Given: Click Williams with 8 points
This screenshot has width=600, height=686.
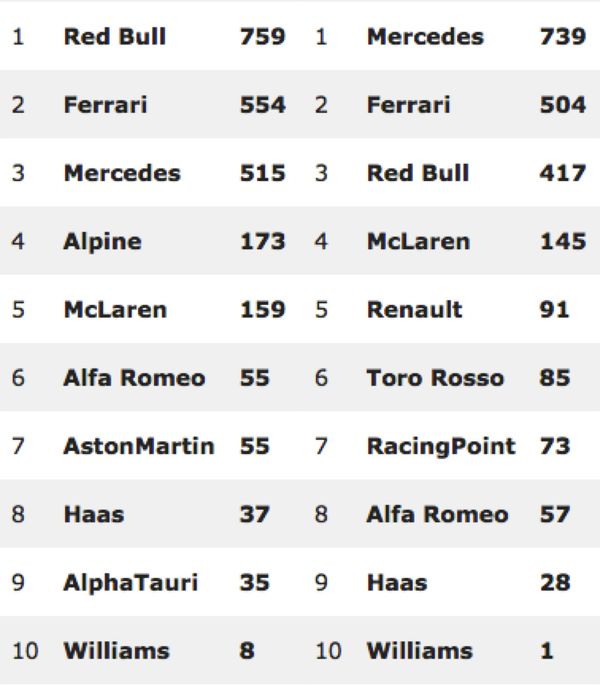Looking at the screenshot, I should pyautogui.click(x=116, y=651).
